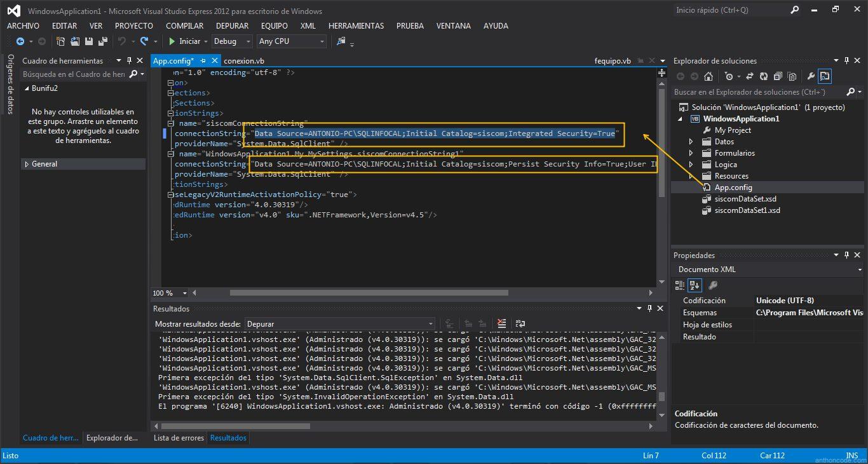The image size is (868, 464).
Task: Collapse all nodes in Solution Explorer
Action: 778,76
